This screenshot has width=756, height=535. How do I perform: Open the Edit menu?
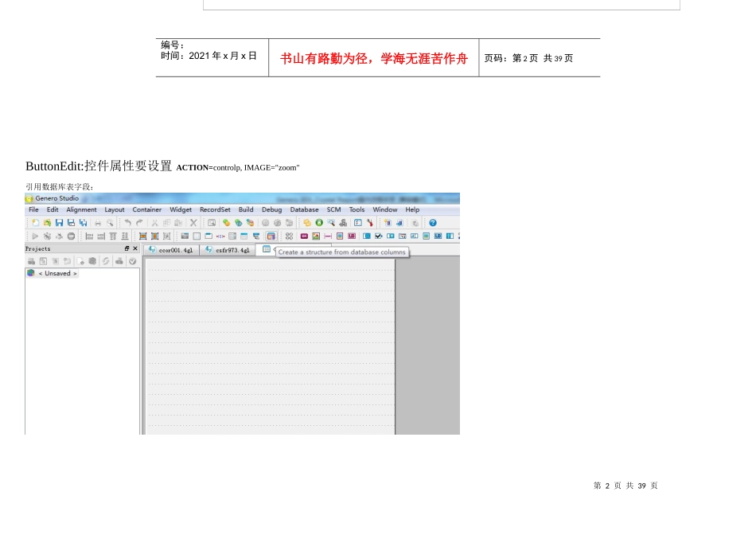[52, 210]
